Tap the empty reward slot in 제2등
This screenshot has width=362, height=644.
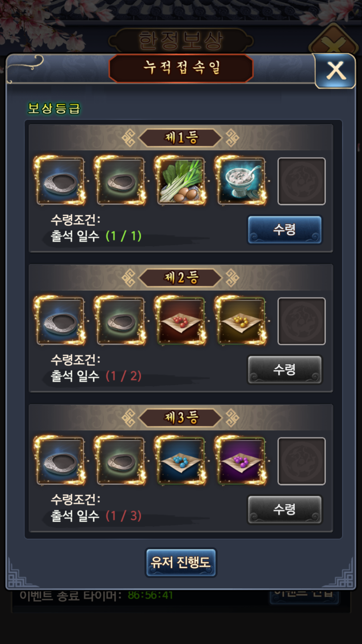(x=301, y=321)
